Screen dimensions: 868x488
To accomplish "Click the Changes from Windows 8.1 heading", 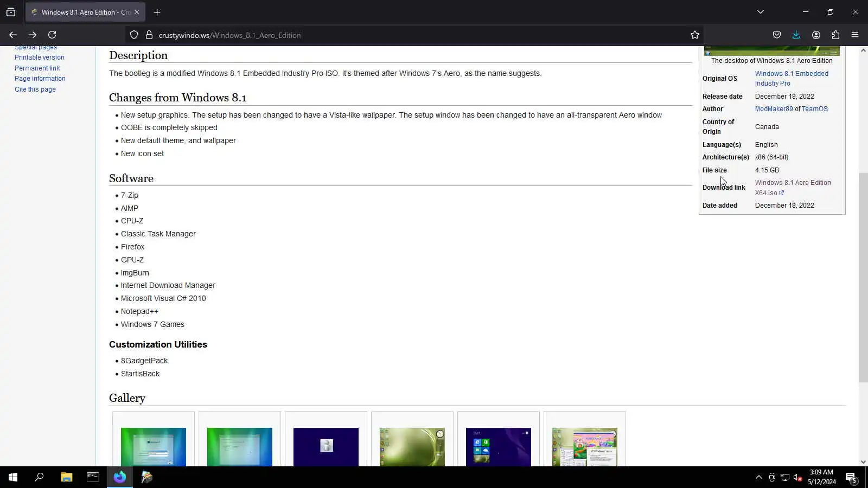I will click(177, 98).
